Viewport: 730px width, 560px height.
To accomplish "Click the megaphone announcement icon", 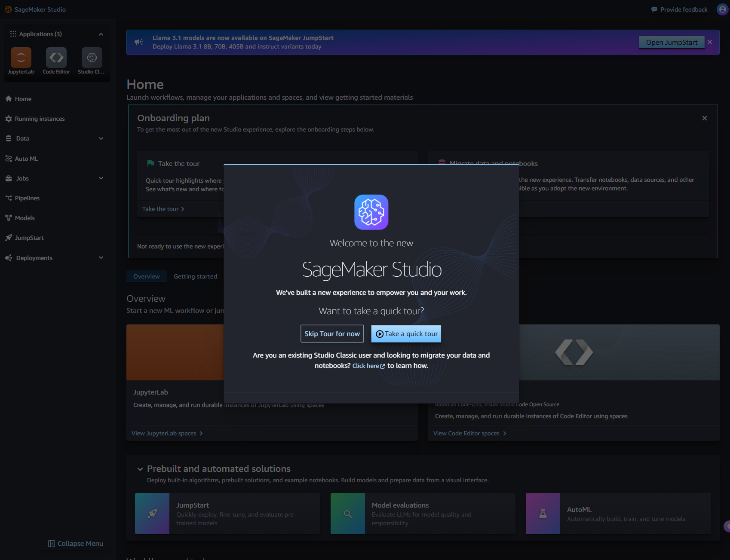I will point(139,42).
